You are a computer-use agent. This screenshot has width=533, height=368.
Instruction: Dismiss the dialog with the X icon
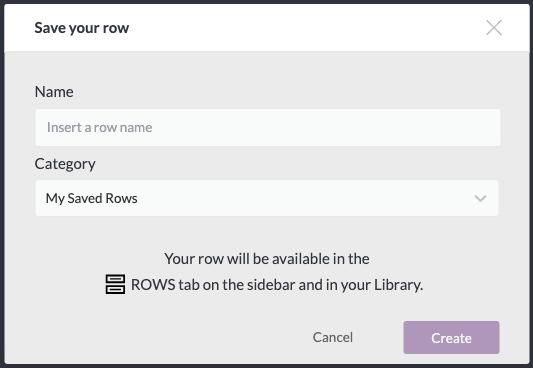click(494, 28)
